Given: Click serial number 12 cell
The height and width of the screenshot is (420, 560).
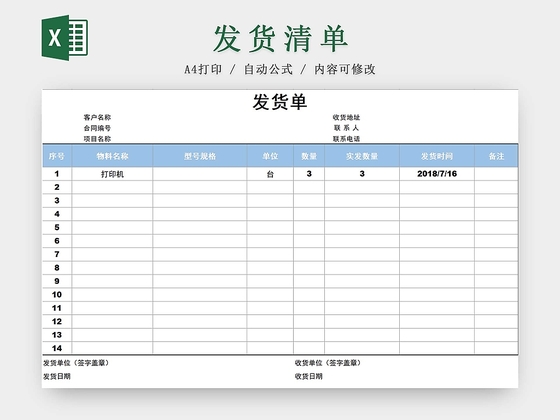Looking at the screenshot, I should 57,321.
